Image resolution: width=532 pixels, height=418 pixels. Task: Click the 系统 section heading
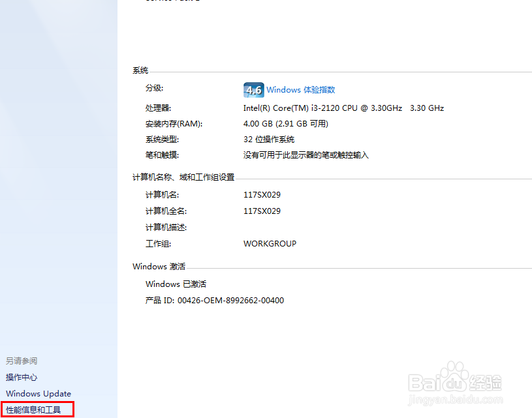(x=140, y=70)
